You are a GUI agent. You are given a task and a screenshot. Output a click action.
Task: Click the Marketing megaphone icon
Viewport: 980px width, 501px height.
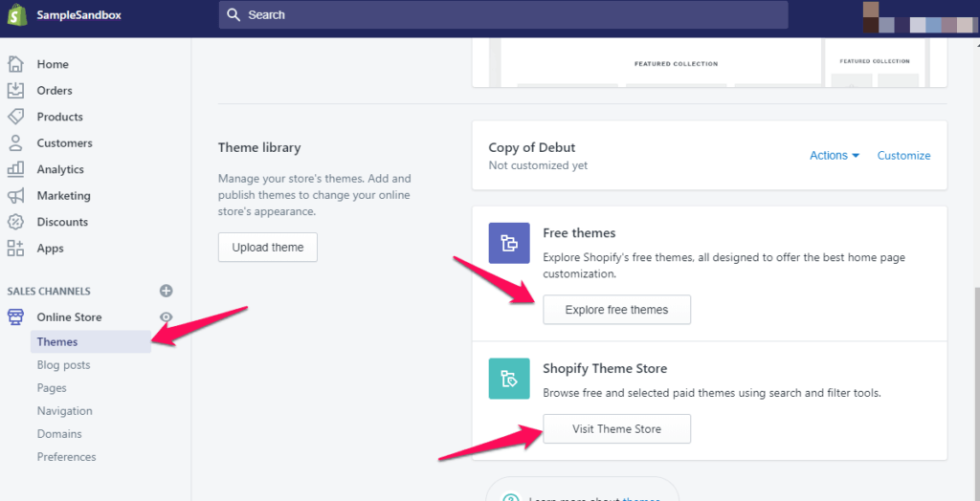15,196
